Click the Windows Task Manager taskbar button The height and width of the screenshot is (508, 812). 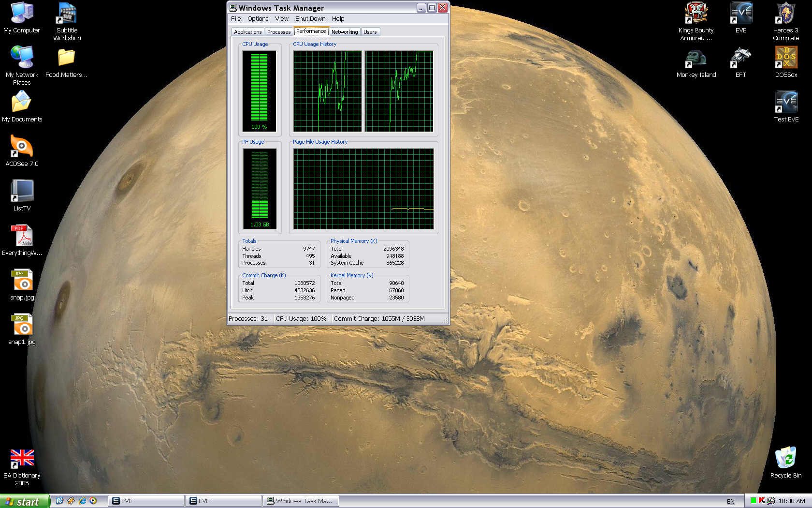pos(301,501)
